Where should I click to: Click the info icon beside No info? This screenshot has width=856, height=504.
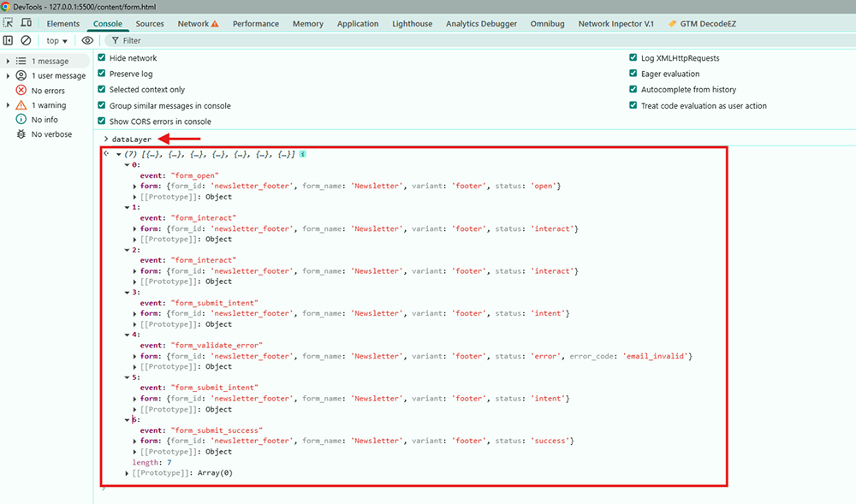click(x=21, y=119)
